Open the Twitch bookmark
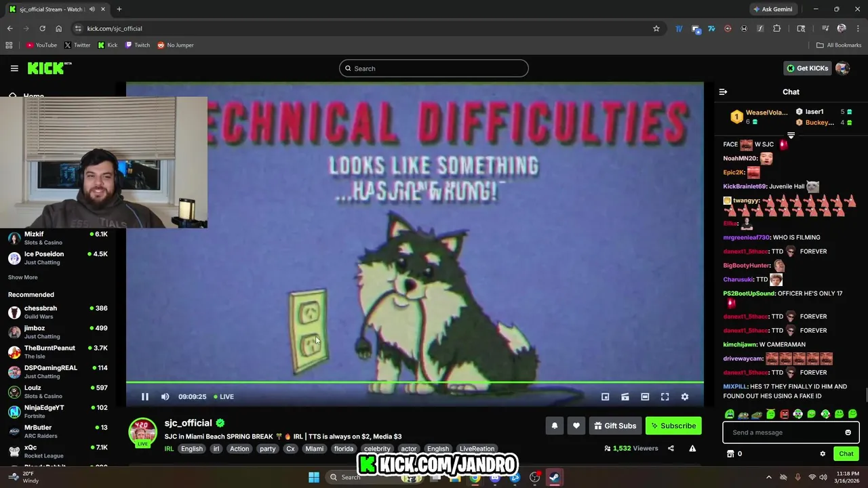 [138, 45]
